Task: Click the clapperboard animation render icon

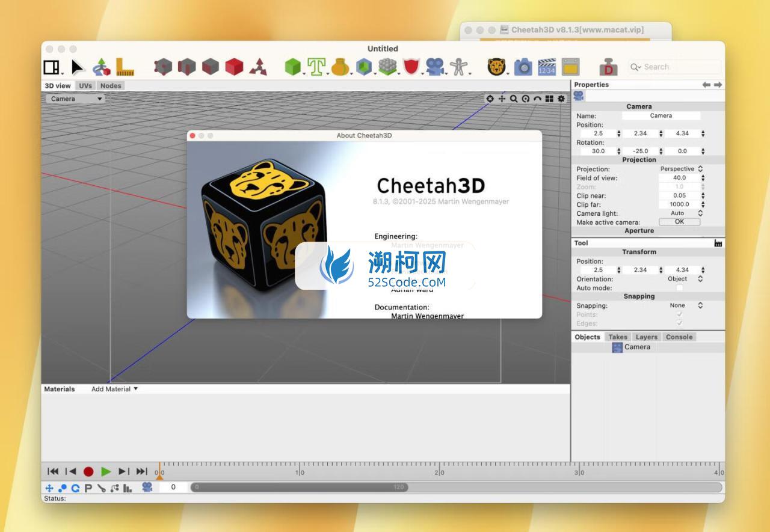Action: pyautogui.click(x=547, y=67)
